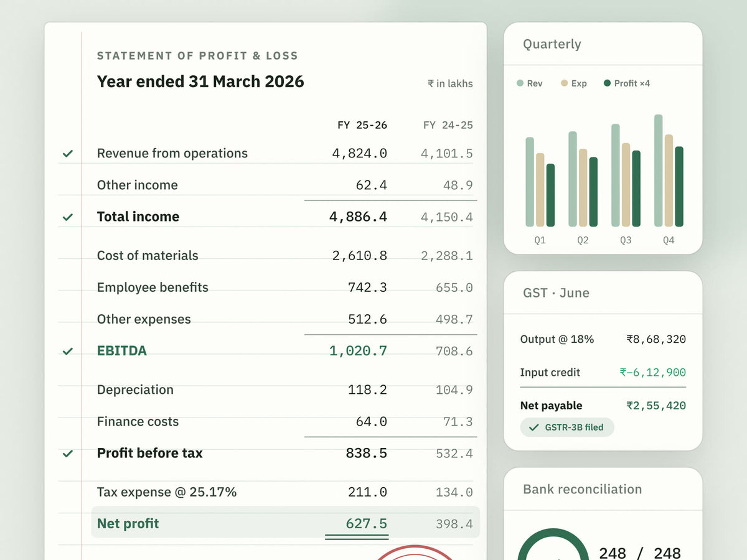Screen dimensions: 747x560
Task: Open the Bank reconciliation card header
Action: click(582, 489)
